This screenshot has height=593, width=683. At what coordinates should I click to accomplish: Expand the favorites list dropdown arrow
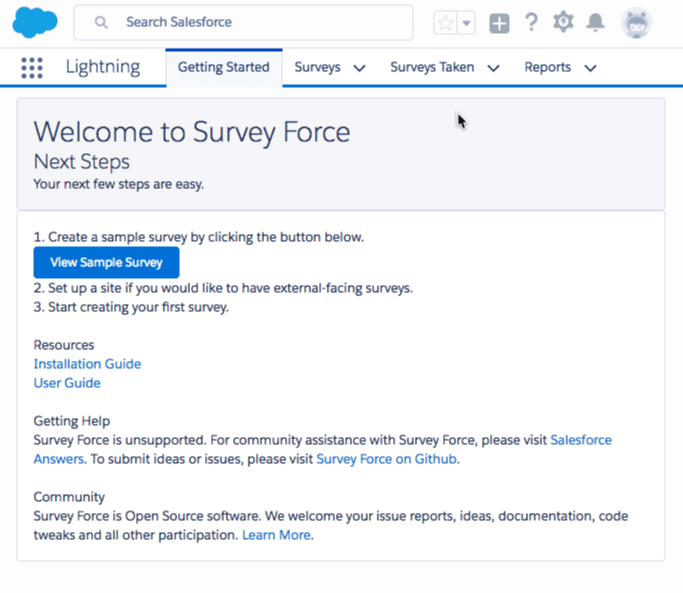[466, 23]
